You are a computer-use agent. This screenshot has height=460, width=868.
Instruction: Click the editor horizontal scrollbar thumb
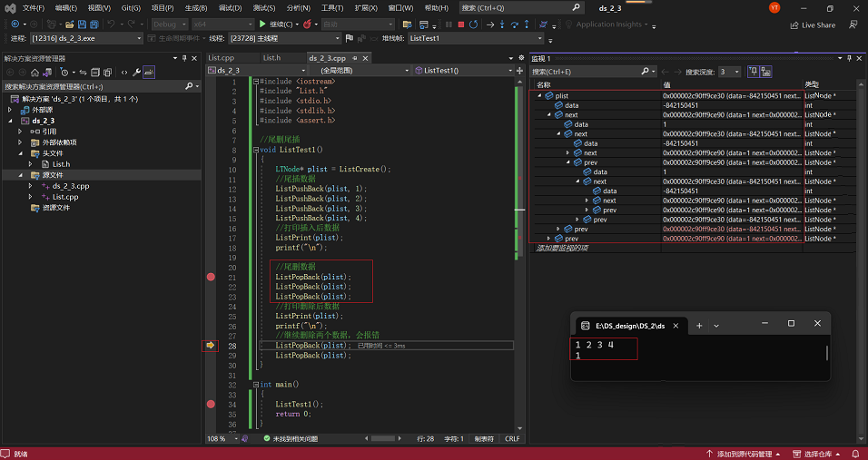coord(382,438)
